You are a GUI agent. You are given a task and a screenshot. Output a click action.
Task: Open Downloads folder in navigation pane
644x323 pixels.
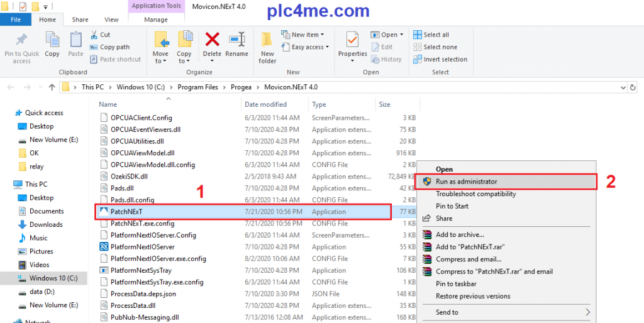tap(46, 224)
